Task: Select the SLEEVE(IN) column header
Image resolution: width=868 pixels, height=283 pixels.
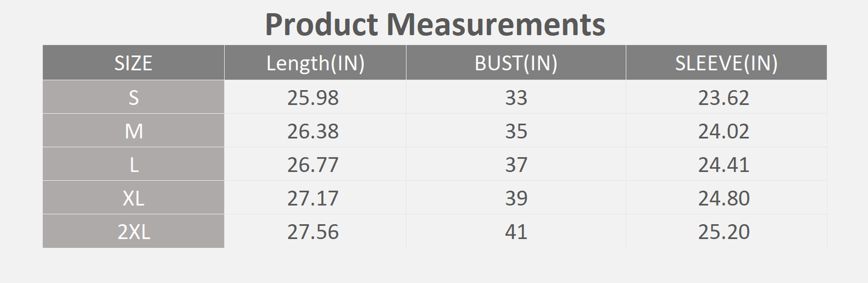Action: [726, 62]
